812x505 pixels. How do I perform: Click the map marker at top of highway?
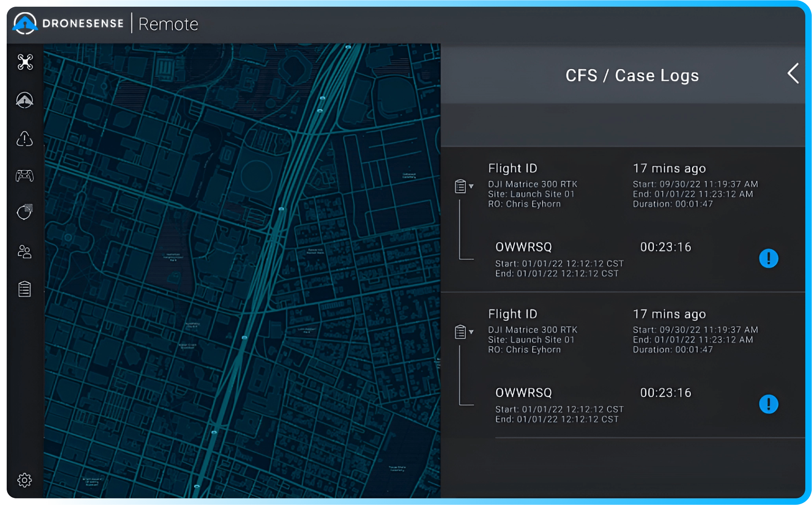click(x=348, y=47)
